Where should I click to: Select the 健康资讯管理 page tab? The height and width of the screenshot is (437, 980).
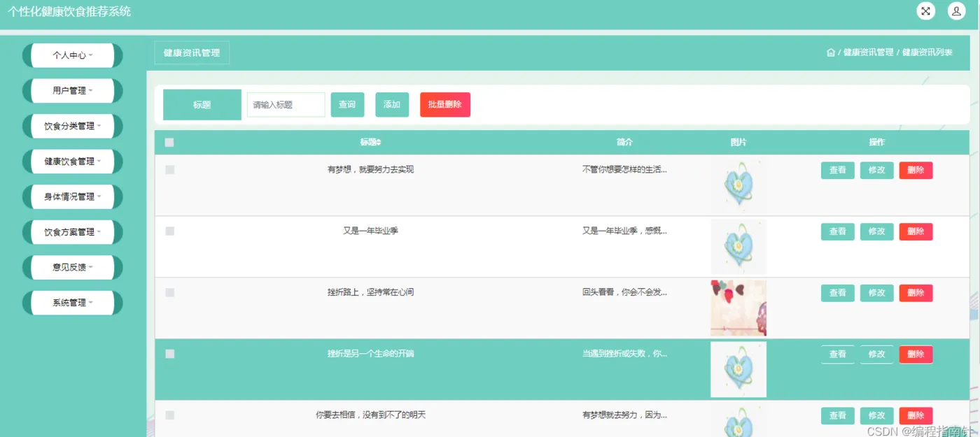pyautogui.click(x=192, y=53)
